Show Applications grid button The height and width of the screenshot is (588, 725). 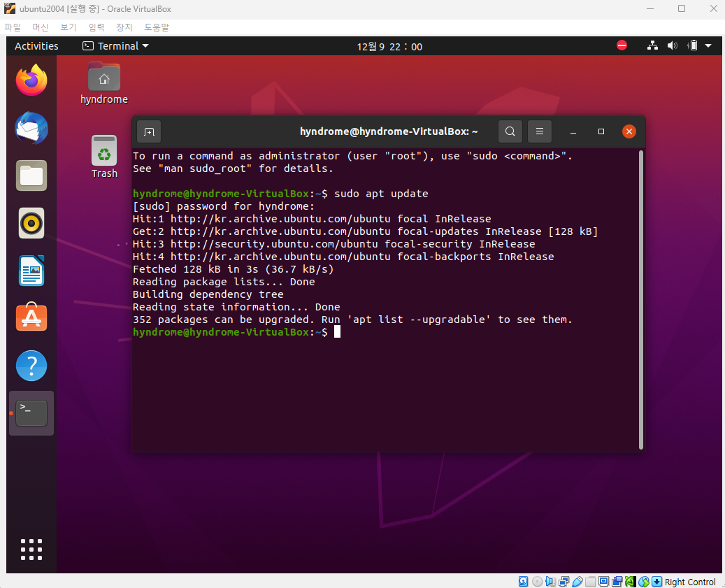click(31, 550)
